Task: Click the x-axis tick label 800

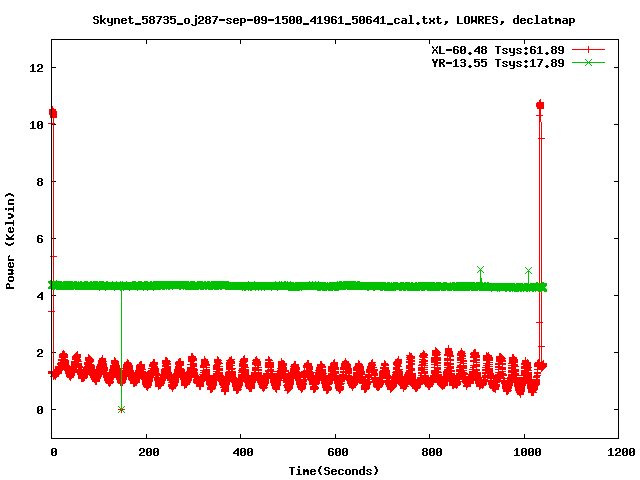Action: pyautogui.click(x=432, y=452)
